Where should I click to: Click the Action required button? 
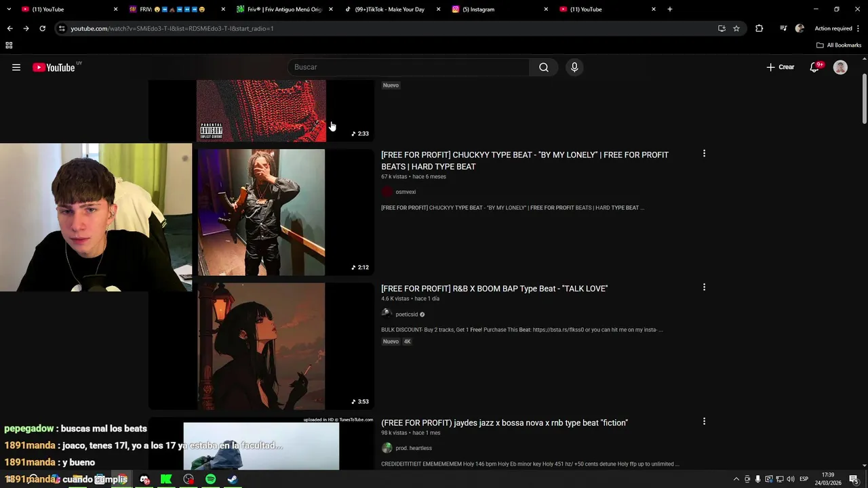tap(833, 28)
